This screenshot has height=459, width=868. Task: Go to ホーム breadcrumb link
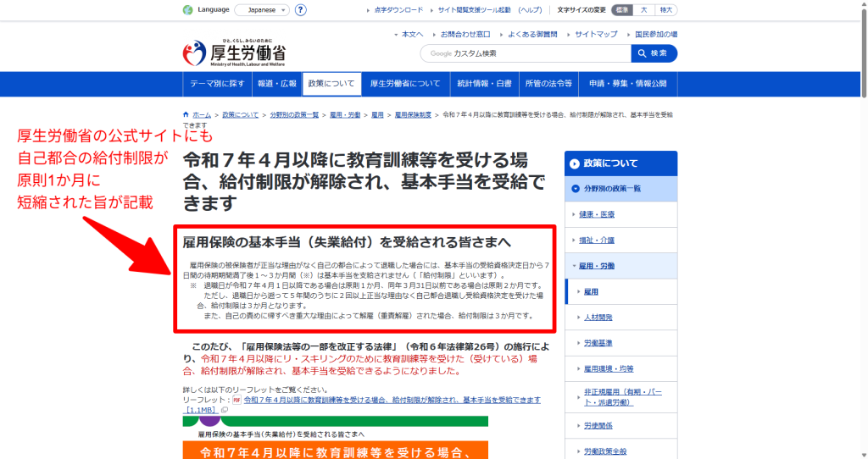tap(202, 115)
